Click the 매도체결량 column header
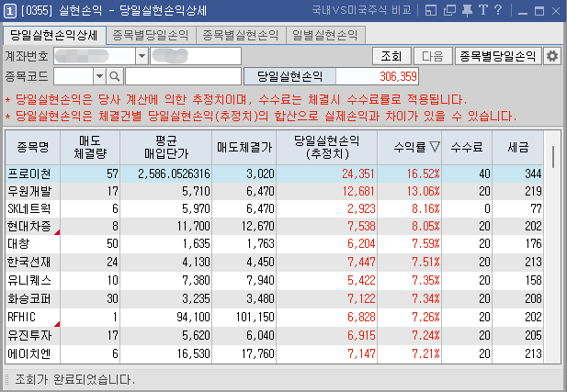Viewport: 567px width, 392px height. point(90,147)
